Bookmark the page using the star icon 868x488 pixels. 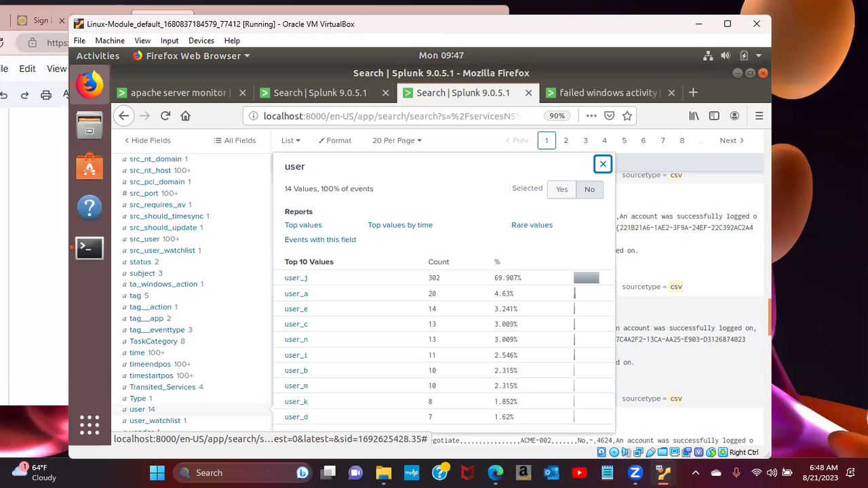pos(627,115)
